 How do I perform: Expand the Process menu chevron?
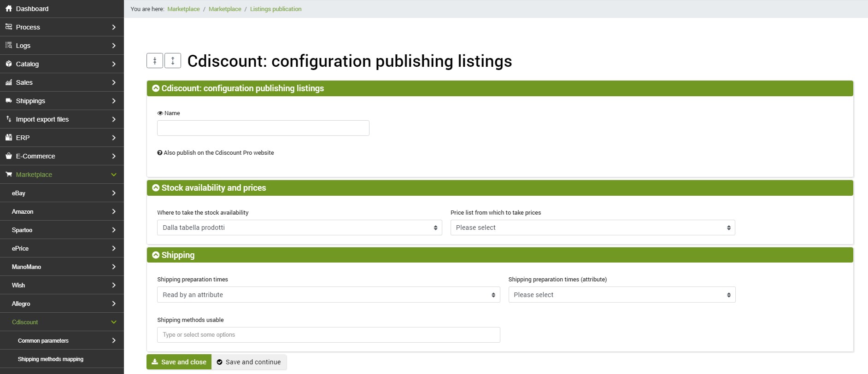click(114, 27)
